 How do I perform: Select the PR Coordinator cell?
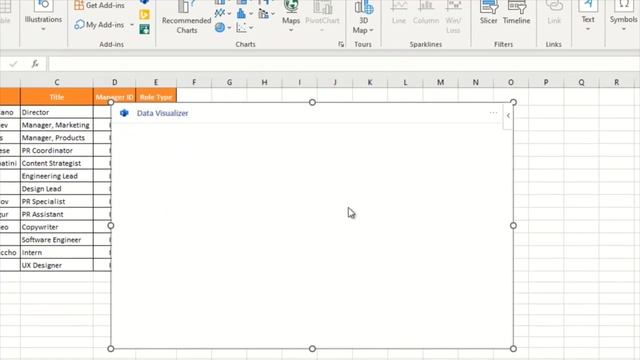[x=57, y=150]
